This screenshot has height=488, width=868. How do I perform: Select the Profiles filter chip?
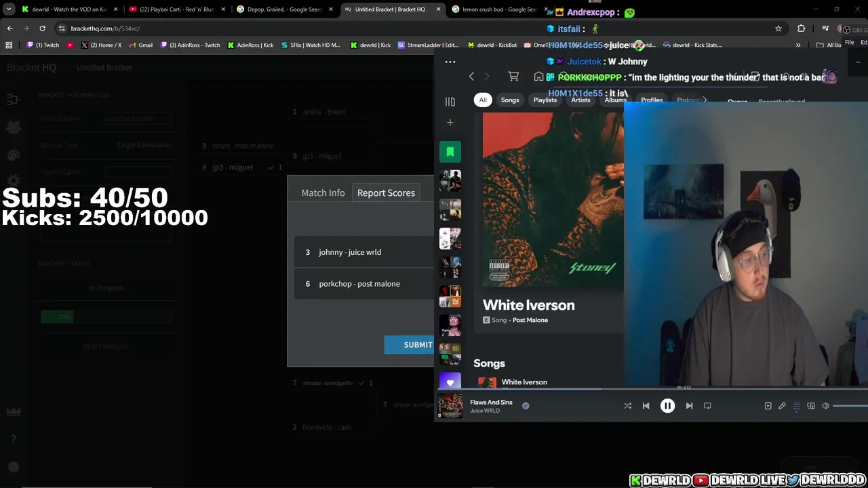[652, 100]
